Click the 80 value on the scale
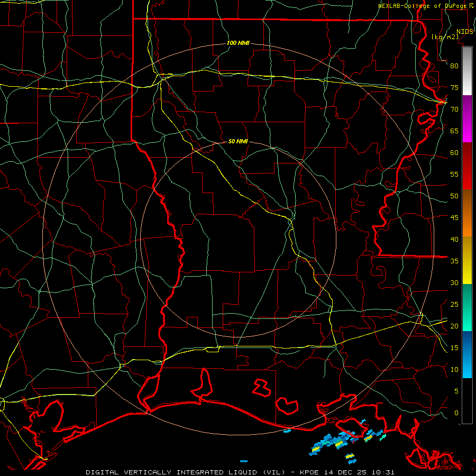 (454, 66)
